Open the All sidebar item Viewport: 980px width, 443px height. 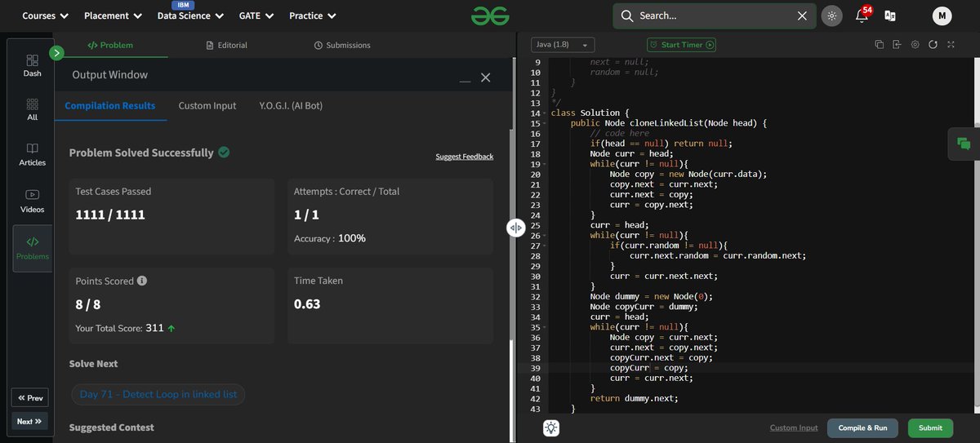point(32,109)
